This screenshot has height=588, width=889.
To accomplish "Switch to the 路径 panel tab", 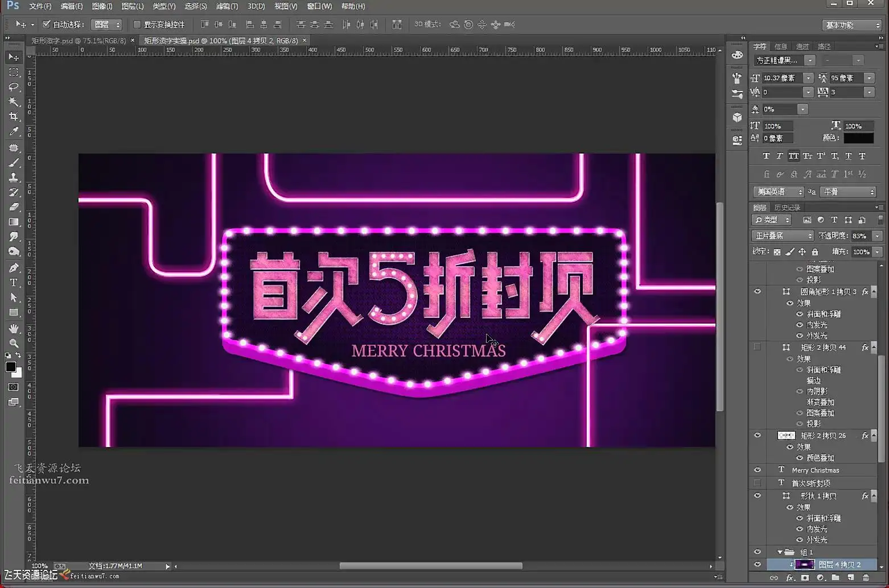I will (824, 47).
